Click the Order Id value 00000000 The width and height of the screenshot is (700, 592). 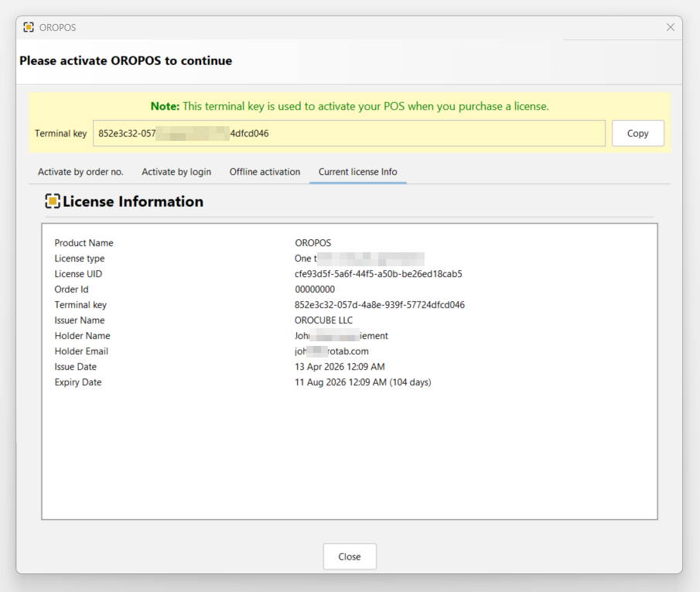315,289
